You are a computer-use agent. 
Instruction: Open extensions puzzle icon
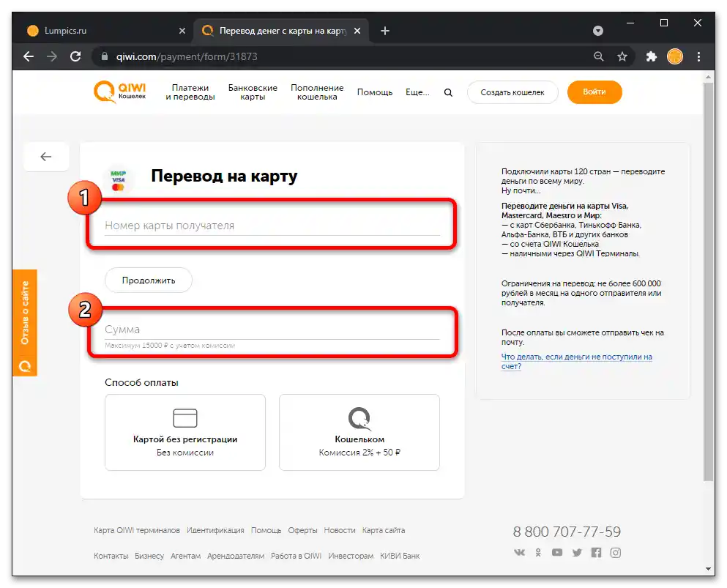tap(652, 56)
